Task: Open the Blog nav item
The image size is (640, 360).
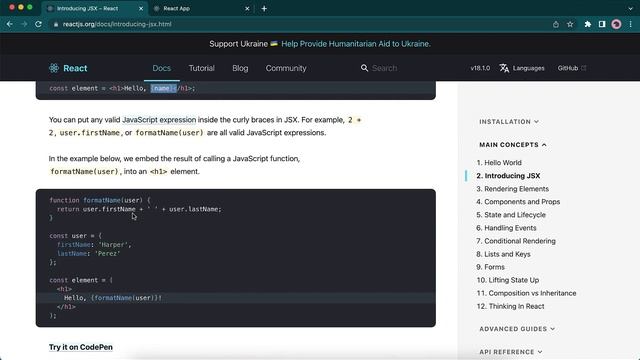Action: pos(240,68)
